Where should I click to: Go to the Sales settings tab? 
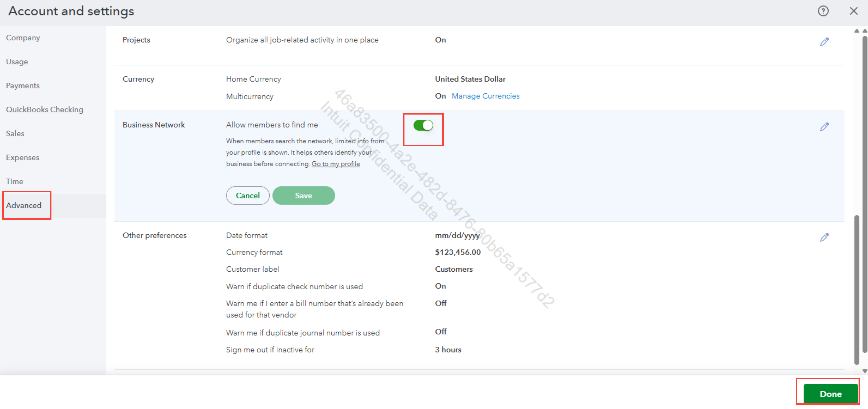coord(15,133)
